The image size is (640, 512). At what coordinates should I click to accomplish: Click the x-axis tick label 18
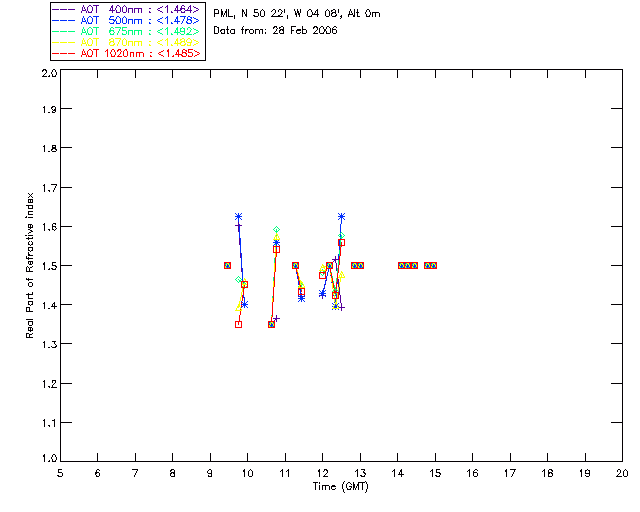[547, 473]
